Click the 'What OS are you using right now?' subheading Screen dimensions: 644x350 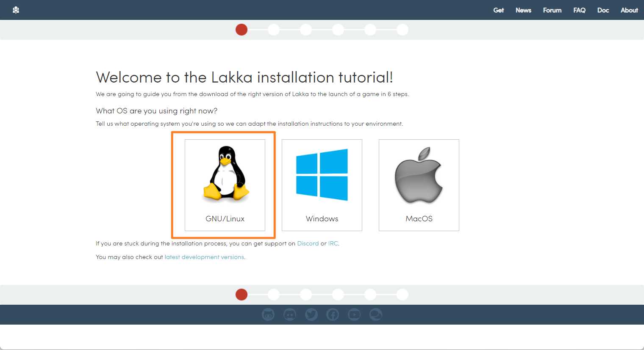157,111
